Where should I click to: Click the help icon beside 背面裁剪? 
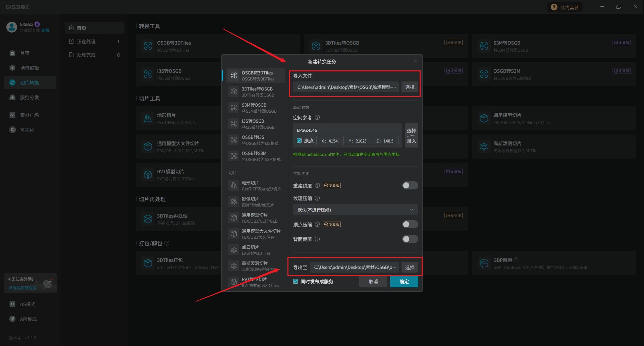tap(317, 239)
